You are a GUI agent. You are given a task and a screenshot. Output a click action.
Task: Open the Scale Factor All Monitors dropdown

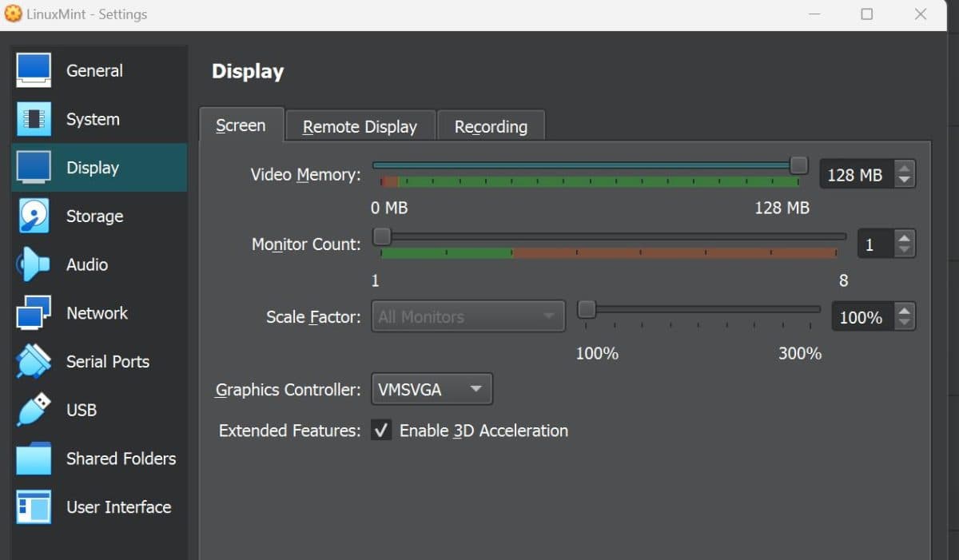click(x=468, y=317)
